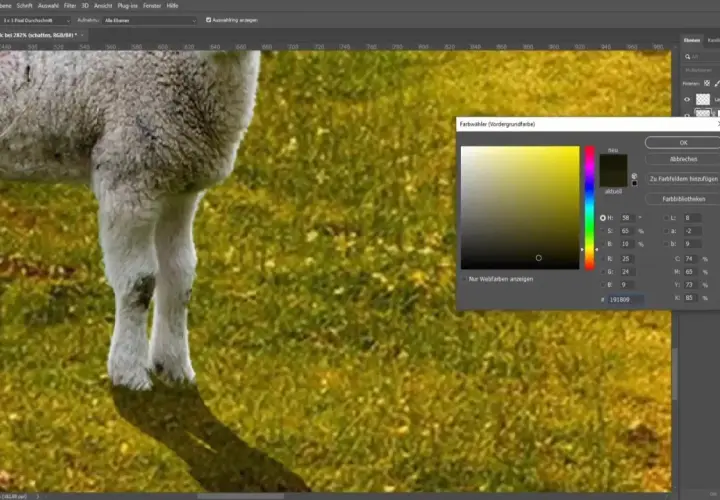Click the layer search filter type field
This screenshot has width=720, height=500.
pos(702,57)
